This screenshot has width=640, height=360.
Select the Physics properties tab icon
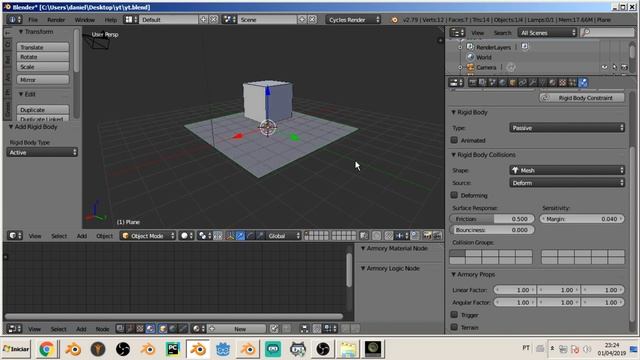[583, 82]
